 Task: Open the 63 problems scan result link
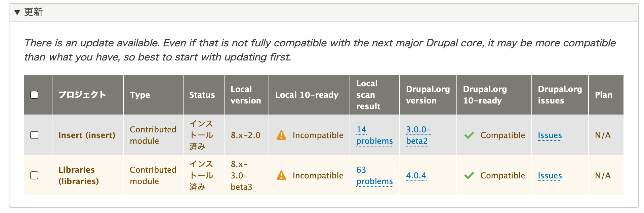(374, 176)
